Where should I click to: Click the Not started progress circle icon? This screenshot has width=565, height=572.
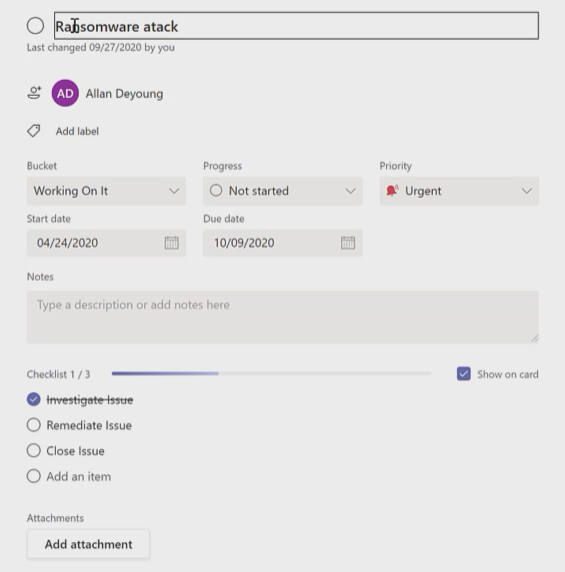point(216,190)
